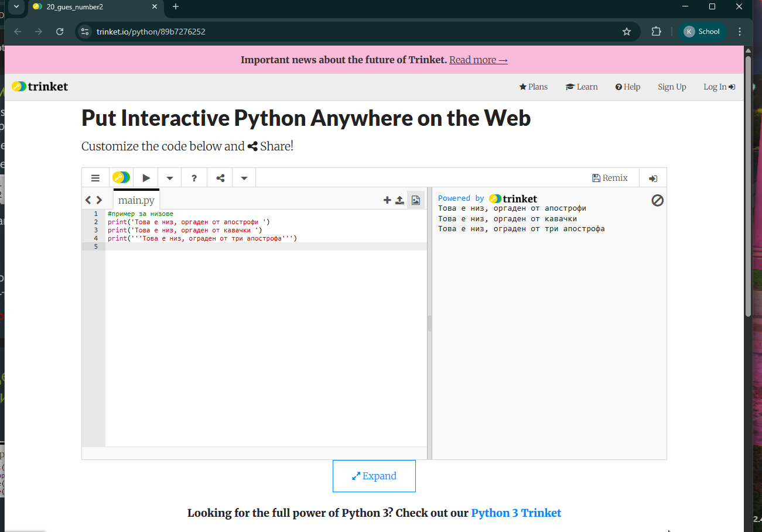Click the print statement on line 4
This screenshot has height=532, width=762.
click(x=203, y=238)
